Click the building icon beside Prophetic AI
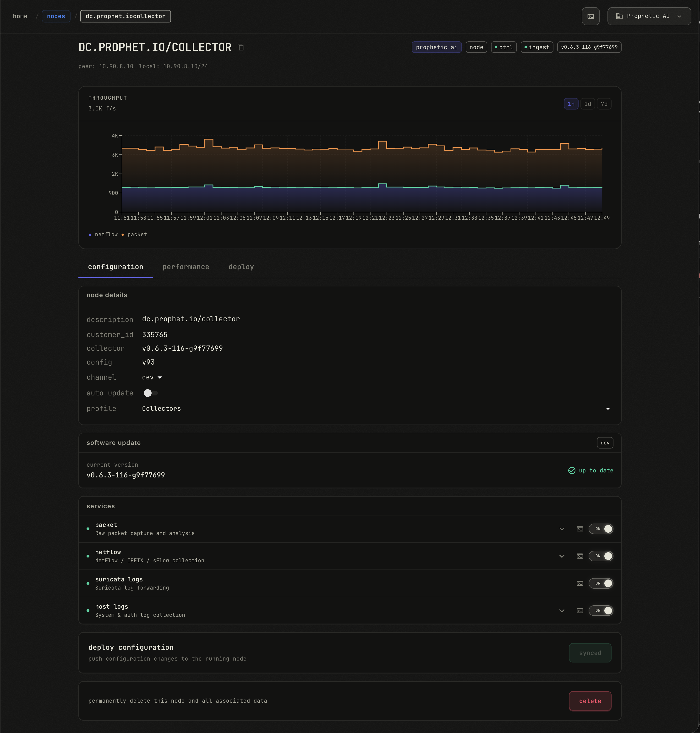700x733 pixels. pyautogui.click(x=619, y=16)
